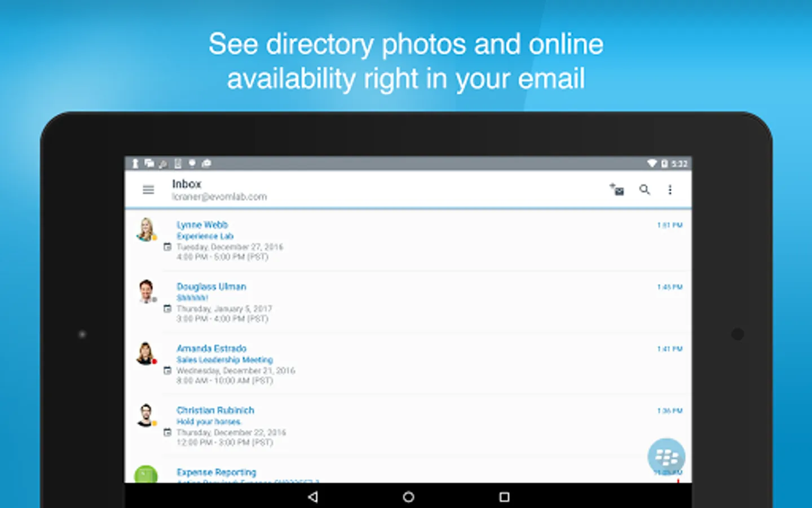Tap the floating BlackBerry launcher button
812x508 pixels.
tap(667, 457)
